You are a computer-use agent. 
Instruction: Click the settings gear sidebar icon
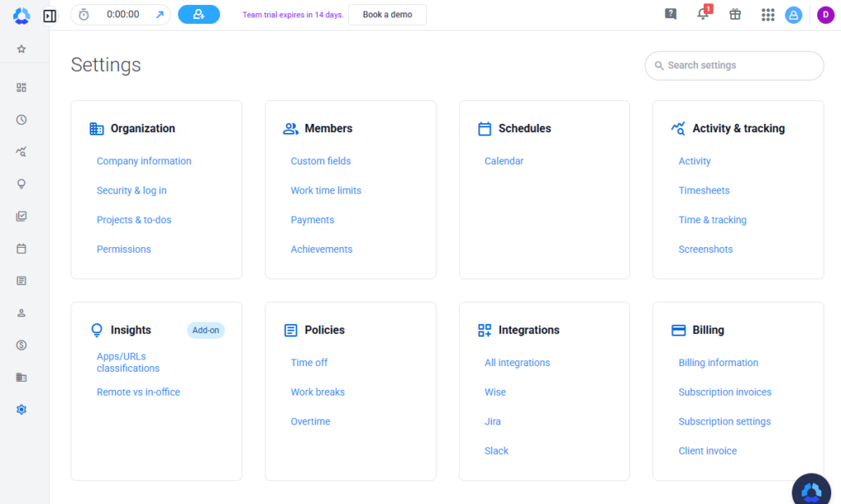[21, 410]
